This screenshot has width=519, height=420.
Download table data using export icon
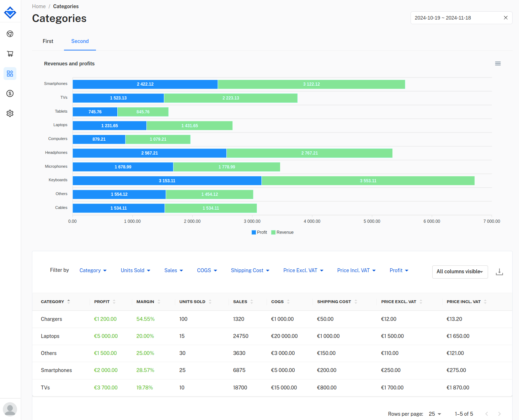coord(499,272)
